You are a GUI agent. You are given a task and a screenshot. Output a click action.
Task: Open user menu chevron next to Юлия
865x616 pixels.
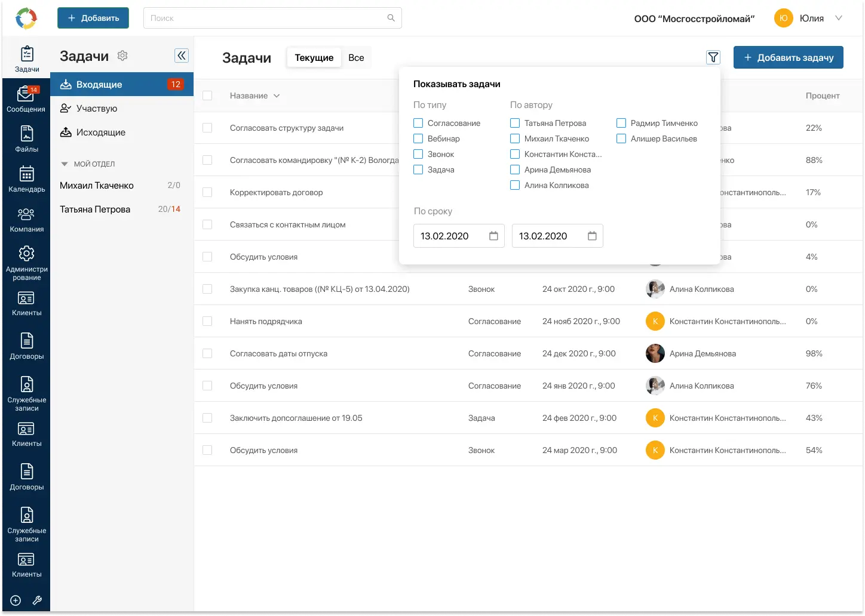pyautogui.click(x=839, y=18)
